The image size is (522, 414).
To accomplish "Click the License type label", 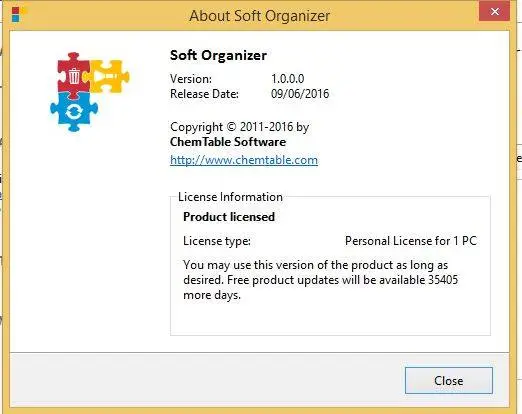I will point(217,241).
